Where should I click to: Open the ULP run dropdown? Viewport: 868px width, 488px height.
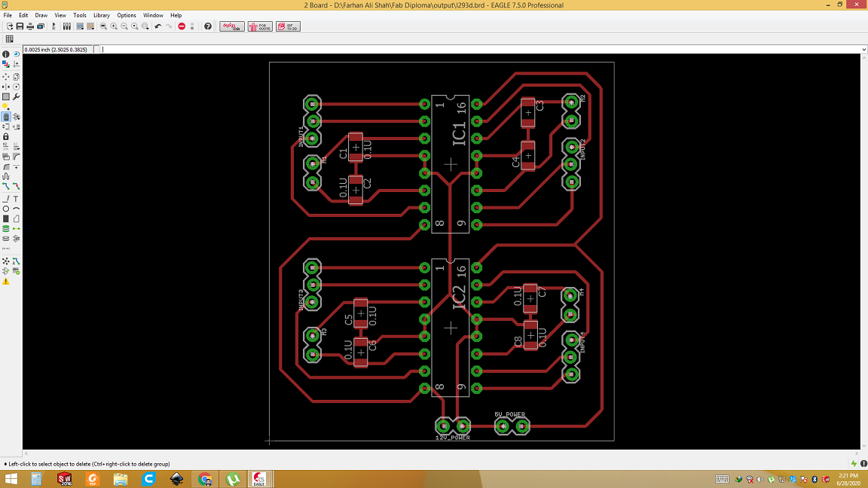tap(90, 26)
